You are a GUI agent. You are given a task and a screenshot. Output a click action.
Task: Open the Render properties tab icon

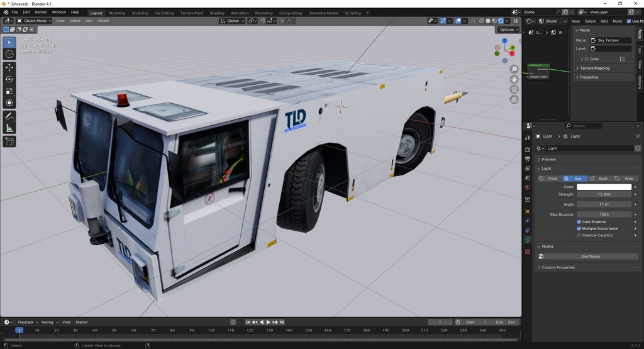[528, 149]
